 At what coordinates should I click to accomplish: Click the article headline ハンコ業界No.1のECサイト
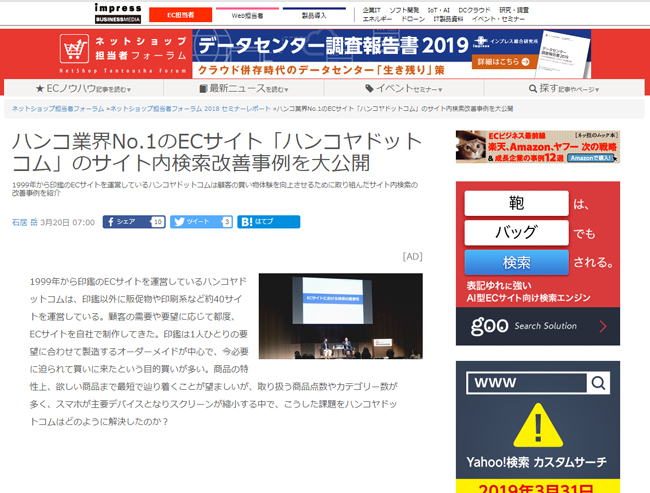[x=217, y=152]
